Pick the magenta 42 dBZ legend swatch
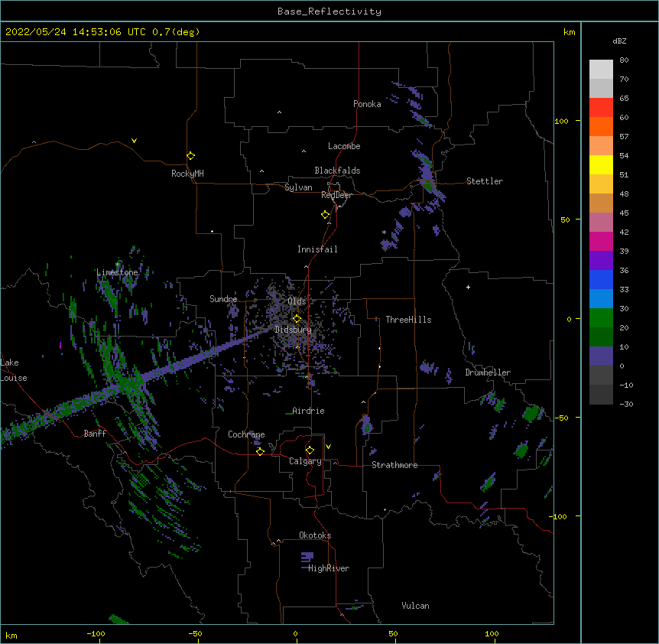The width and height of the screenshot is (659, 644). (601, 241)
